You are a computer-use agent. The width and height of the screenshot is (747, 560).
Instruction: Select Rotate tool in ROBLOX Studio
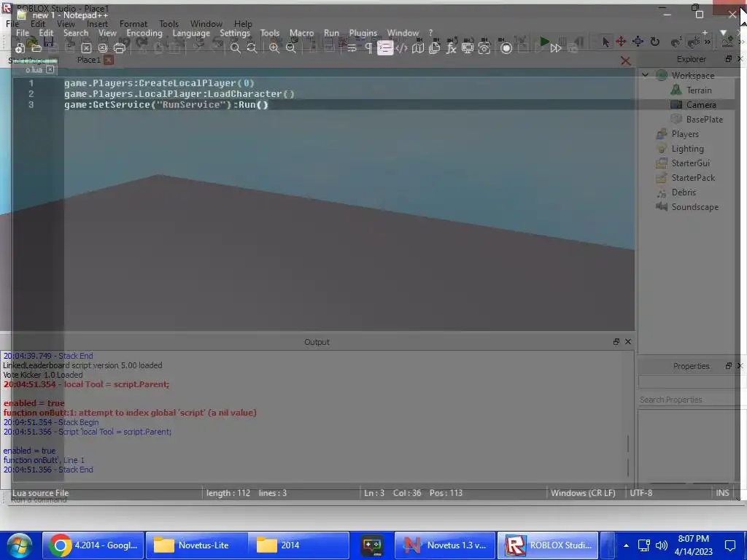pyautogui.click(x=655, y=42)
